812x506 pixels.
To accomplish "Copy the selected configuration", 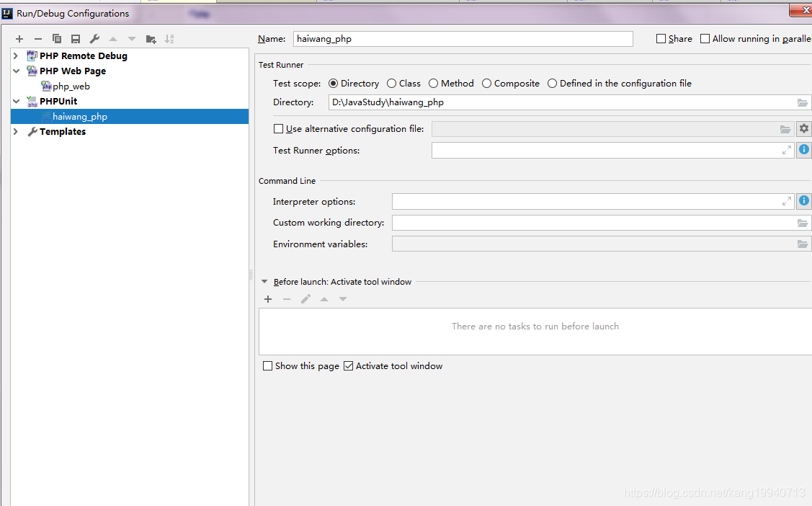I will click(57, 39).
